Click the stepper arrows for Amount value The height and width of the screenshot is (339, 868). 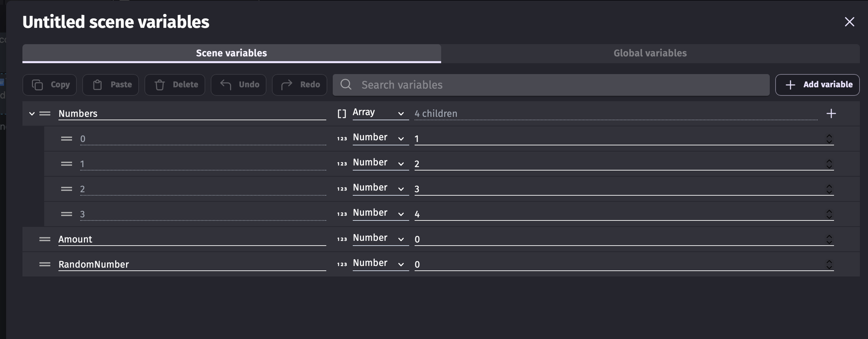(829, 239)
